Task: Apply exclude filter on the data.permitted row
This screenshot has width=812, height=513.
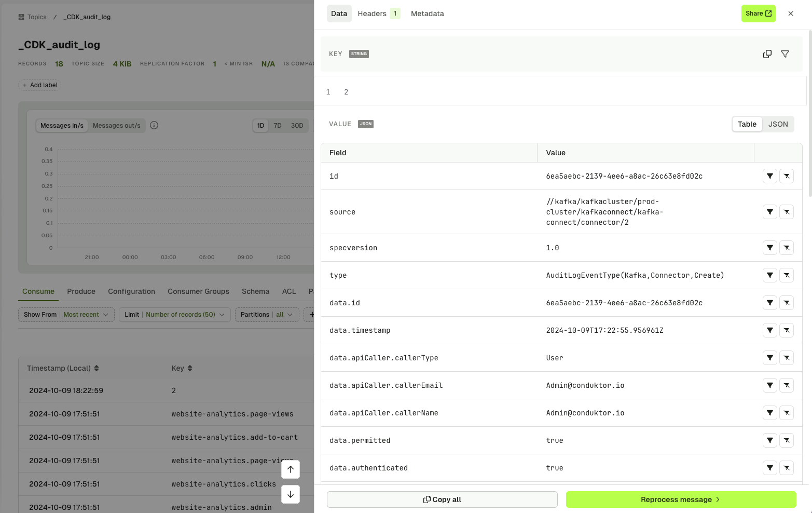Action: (787, 440)
